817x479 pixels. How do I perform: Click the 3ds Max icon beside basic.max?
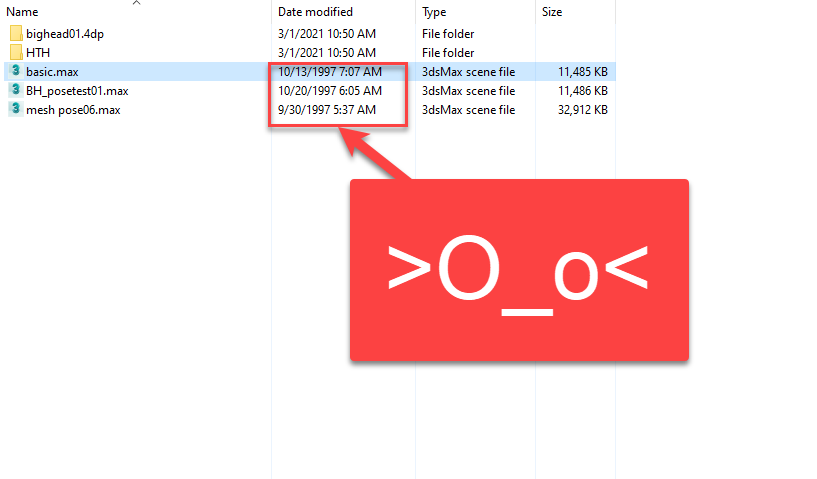(x=16, y=71)
